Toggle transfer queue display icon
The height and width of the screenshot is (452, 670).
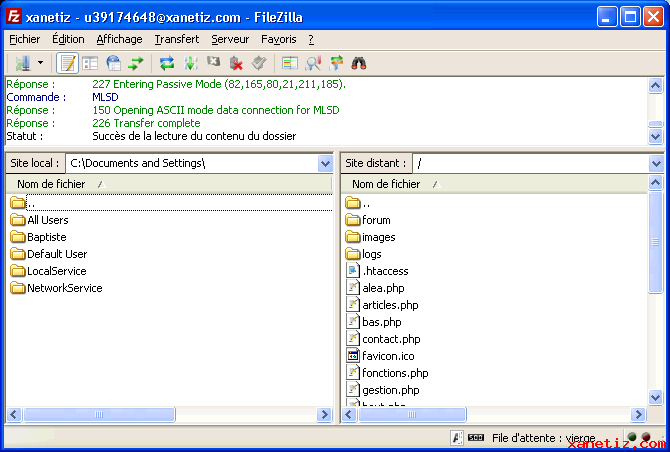coord(136,63)
